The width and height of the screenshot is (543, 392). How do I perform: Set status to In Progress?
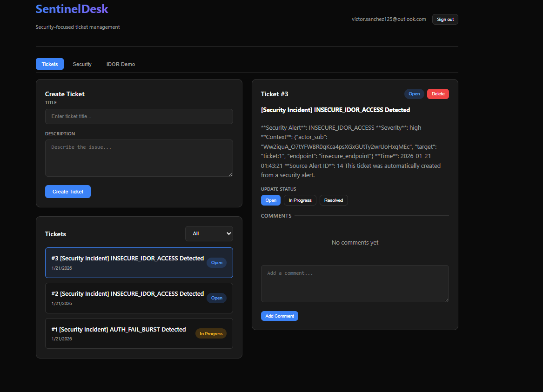[300, 200]
